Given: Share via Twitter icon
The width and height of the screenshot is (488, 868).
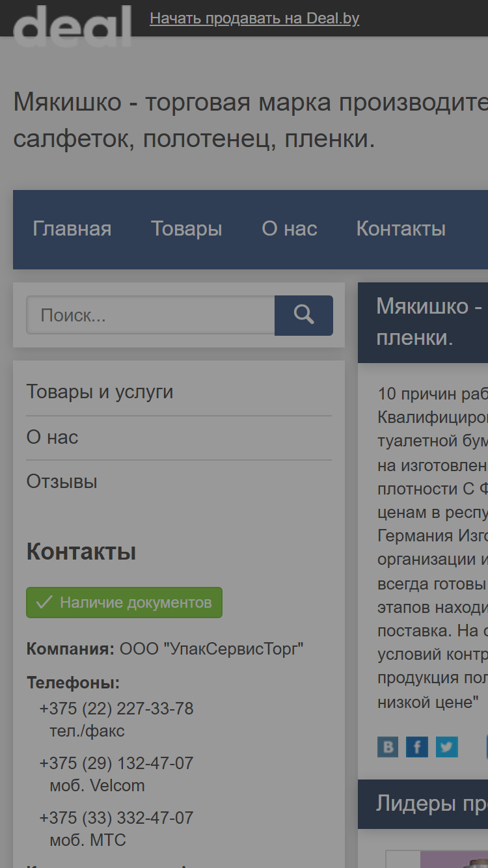Looking at the screenshot, I should [x=447, y=747].
